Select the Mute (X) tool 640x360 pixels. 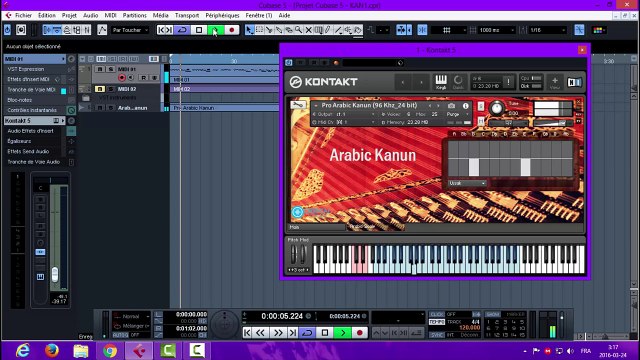pyautogui.click(x=309, y=30)
